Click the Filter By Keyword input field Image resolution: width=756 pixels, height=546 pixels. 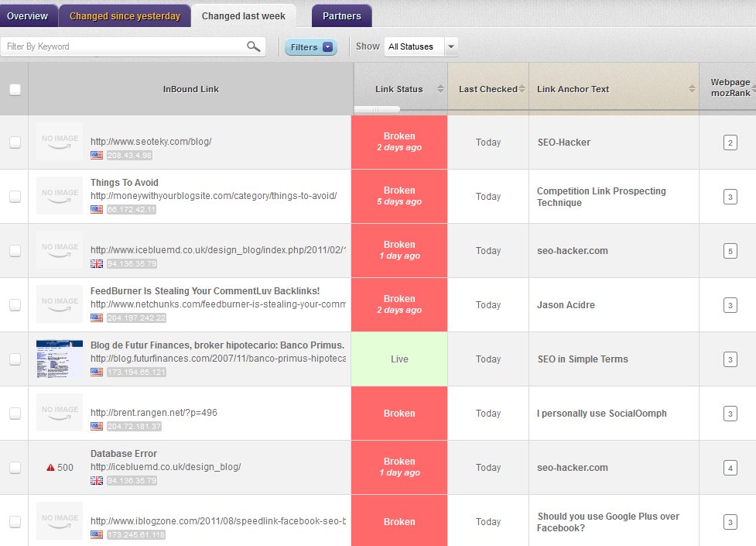(x=124, y=46)
